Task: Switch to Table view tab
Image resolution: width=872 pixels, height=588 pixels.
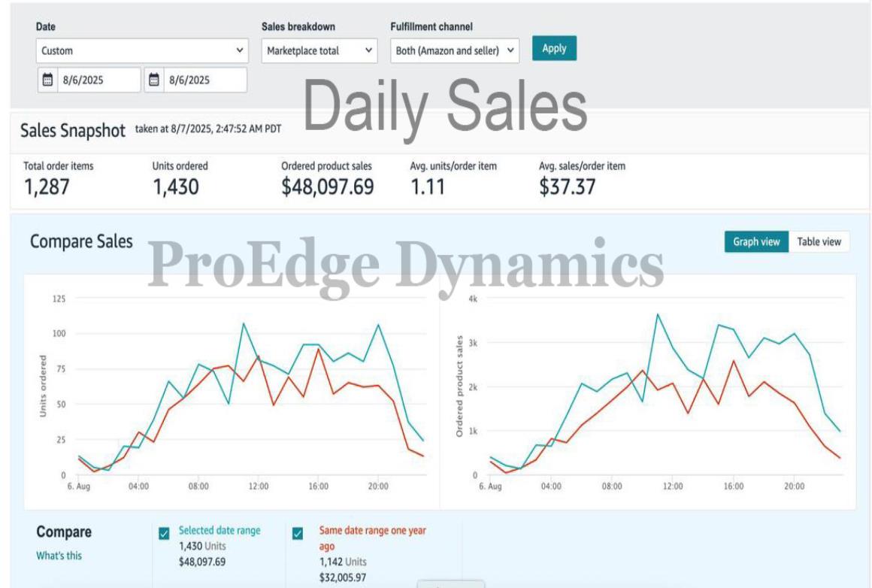Action: pyautogui.click(x=819, y=242)
